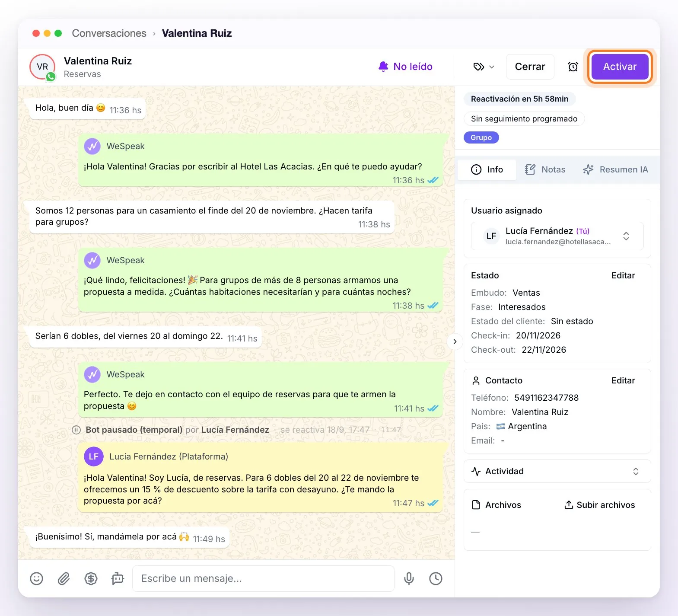Click Editar in the Contacto section
Screen dimensions: 678x616
[623, 380]
